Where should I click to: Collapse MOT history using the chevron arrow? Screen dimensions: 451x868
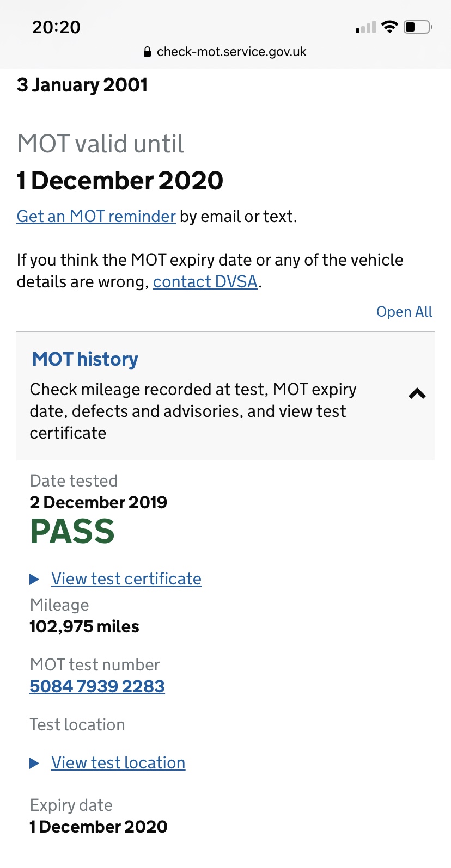(x=417, y=393)
